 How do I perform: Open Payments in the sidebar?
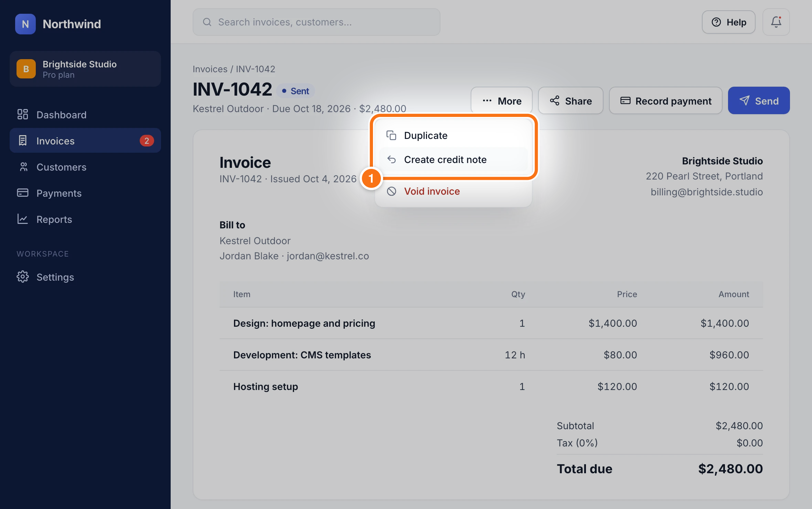85,193
